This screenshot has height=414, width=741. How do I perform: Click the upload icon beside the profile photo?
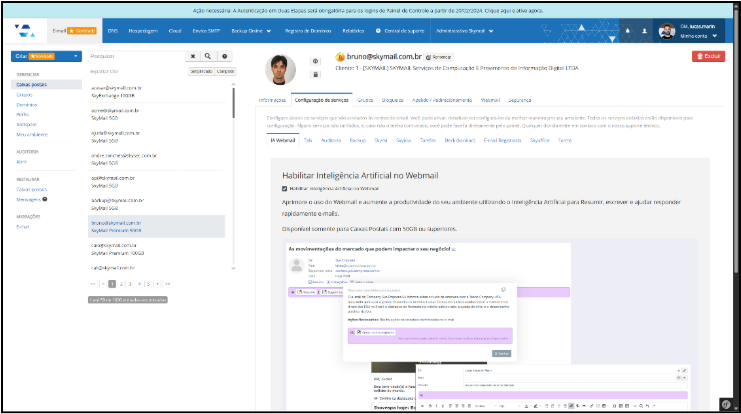point(316,62)
